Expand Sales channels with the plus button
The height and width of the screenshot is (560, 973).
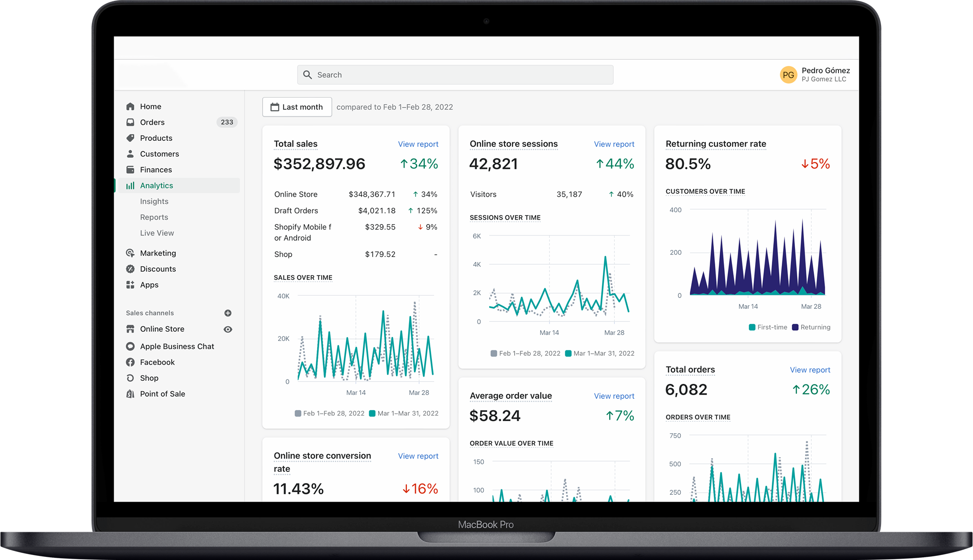[228, 313]
